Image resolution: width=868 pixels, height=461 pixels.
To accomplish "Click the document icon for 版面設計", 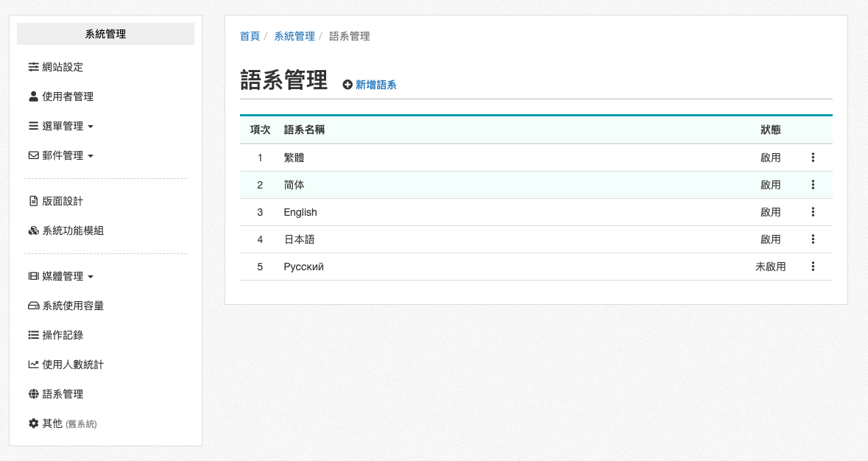I will (33, 201).
